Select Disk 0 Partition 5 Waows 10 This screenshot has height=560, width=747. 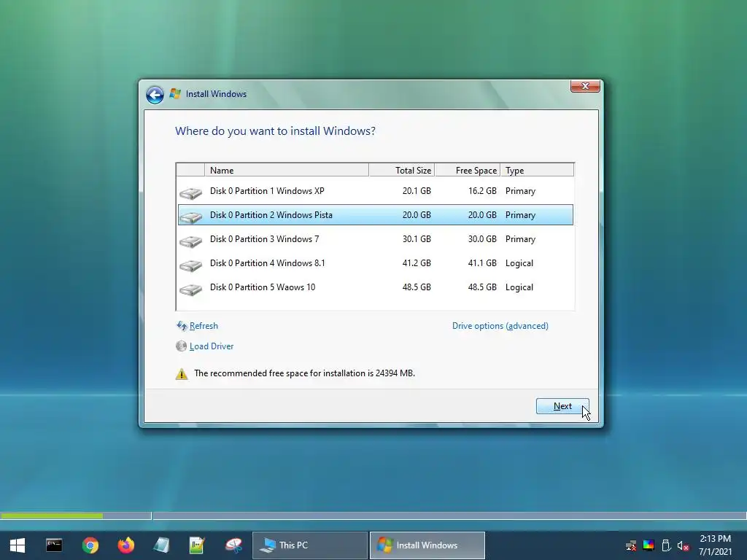376,287
